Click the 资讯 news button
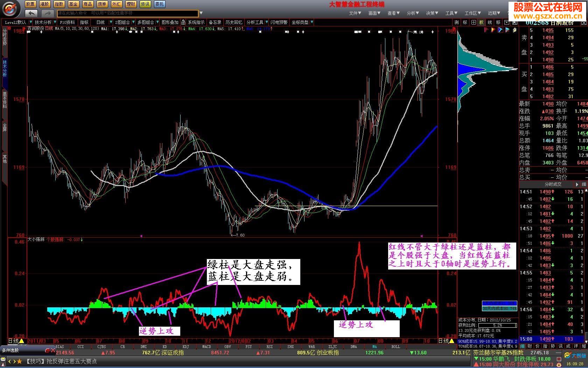Viewport: 588px width, 368px height. pyautogui.click(x=145, y=4)
